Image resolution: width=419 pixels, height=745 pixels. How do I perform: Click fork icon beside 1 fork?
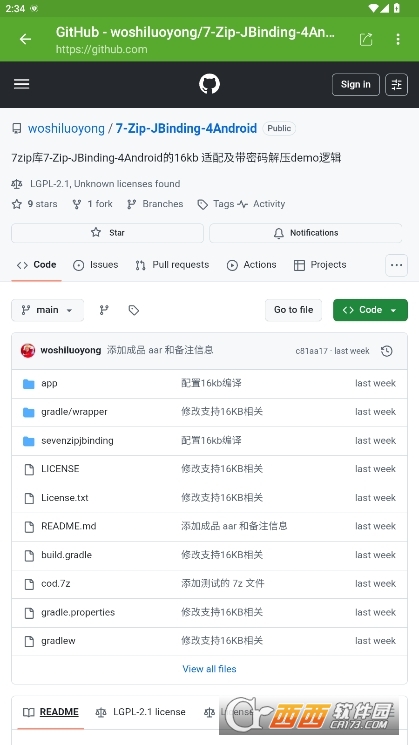(x=76, y=204)
